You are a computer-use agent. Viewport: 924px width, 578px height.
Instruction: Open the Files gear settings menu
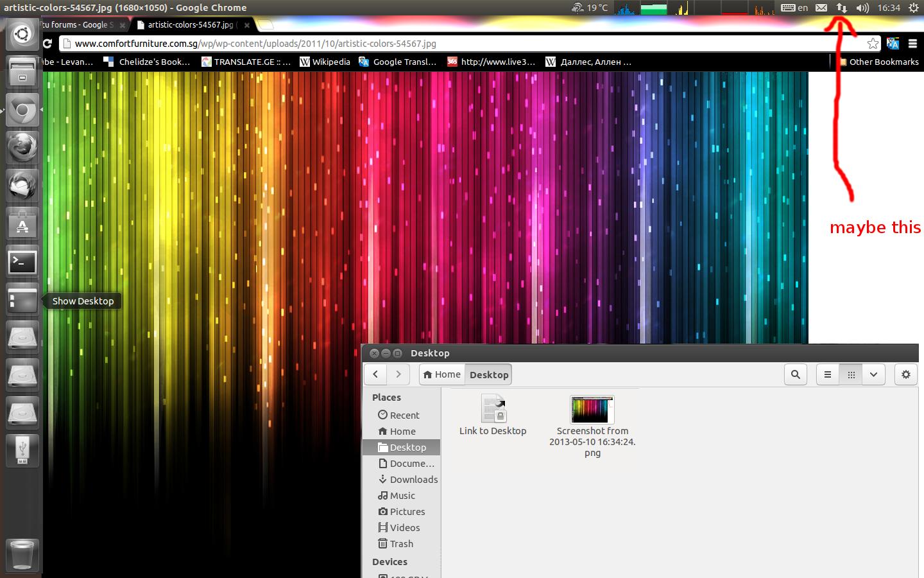(x=906, y=374)
